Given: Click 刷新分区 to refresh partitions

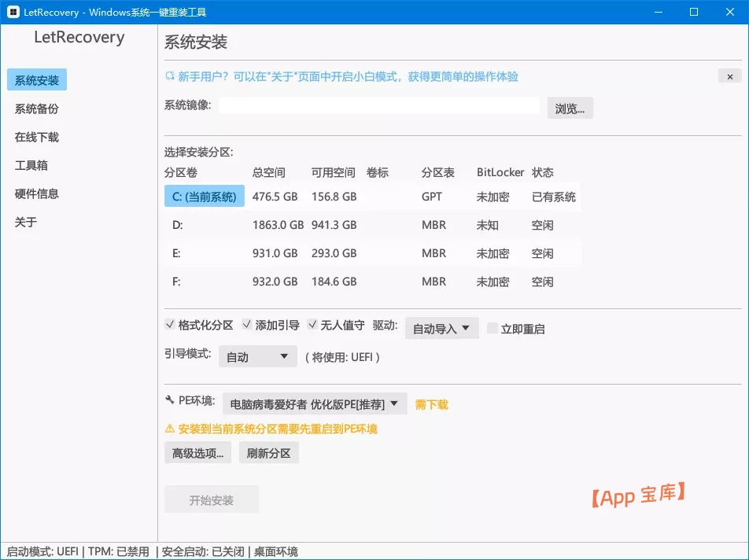Looking at the screenshot, I should (x=269, y=452).
